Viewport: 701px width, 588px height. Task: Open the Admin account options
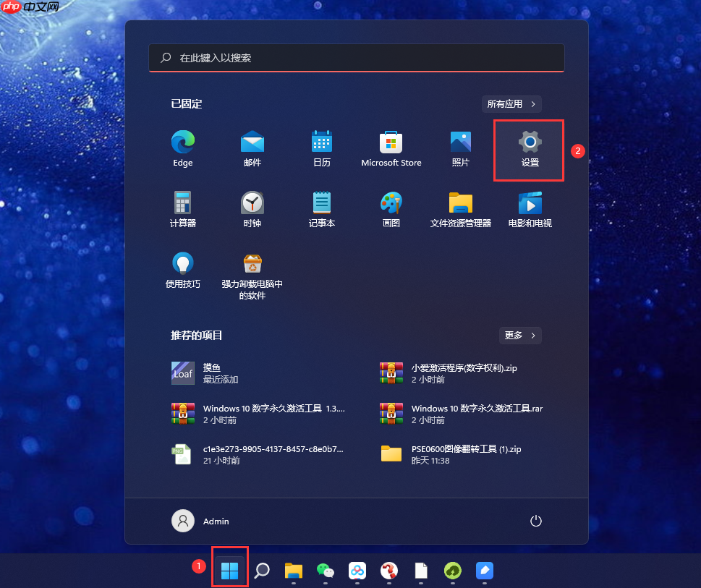pyautogui.click(x=203, y=521)
